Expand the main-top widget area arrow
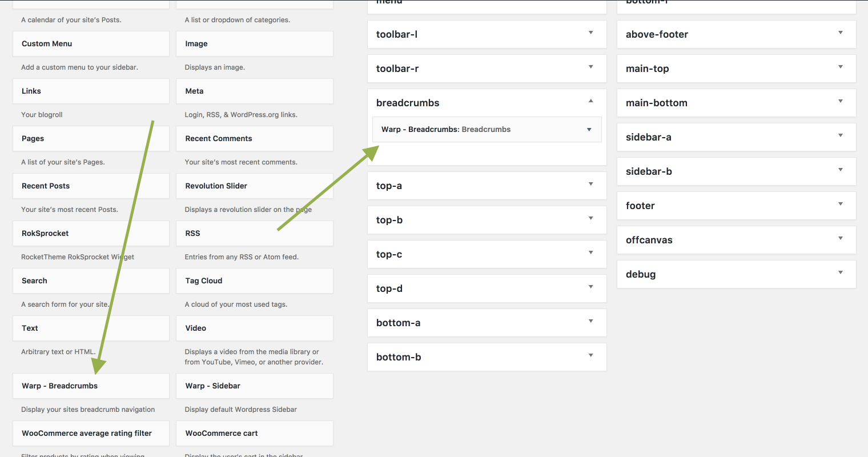 [841, 67]
